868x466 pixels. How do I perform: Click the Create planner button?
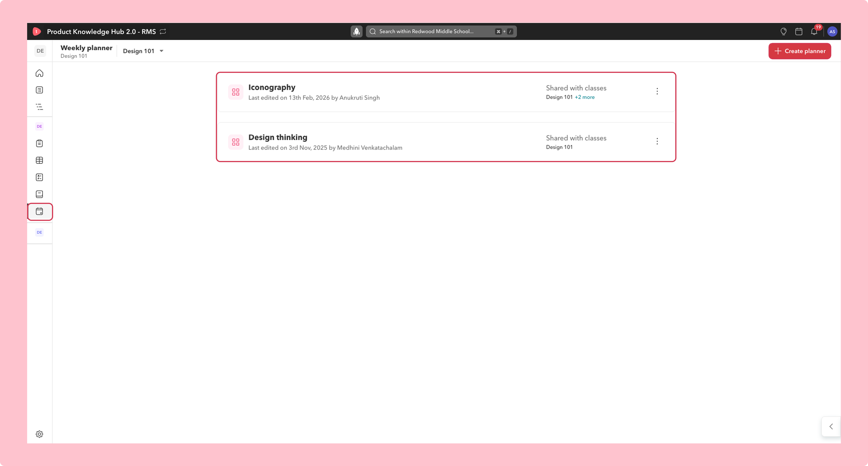pyautogui.click(x=800, y=51)
